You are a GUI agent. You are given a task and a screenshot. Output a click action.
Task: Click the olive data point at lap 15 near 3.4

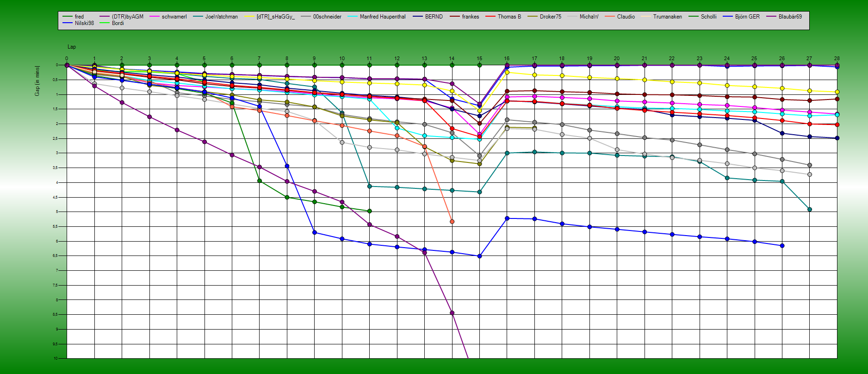[479, 164]
